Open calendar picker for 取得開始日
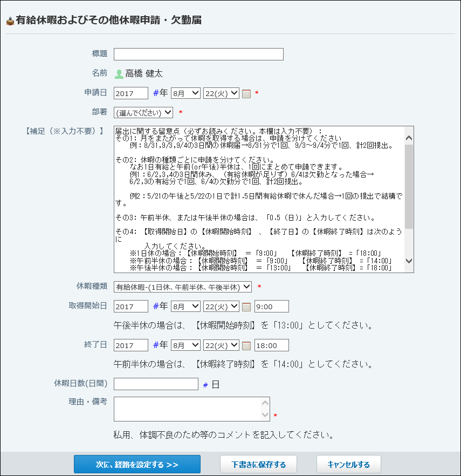 (x=246, y=307)
